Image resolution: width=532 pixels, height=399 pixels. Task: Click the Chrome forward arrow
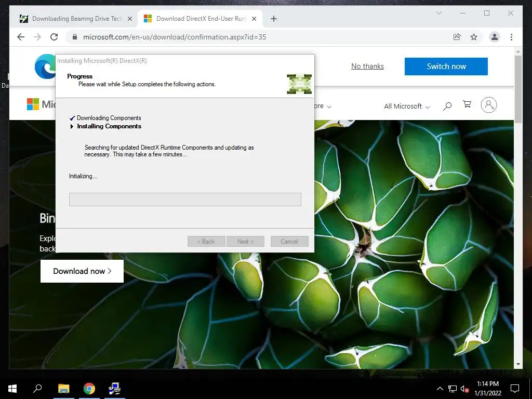pyautogui.click(x=37, y=37)
